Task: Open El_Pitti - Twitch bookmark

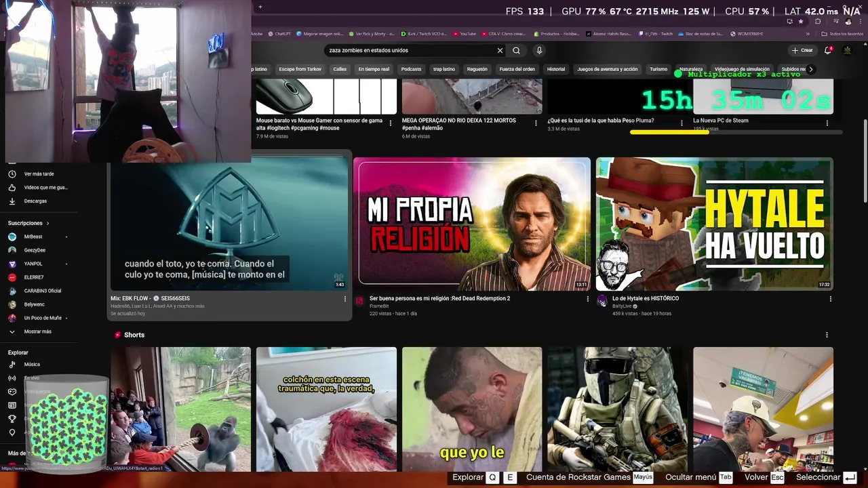Action: [x=656, y=33]
